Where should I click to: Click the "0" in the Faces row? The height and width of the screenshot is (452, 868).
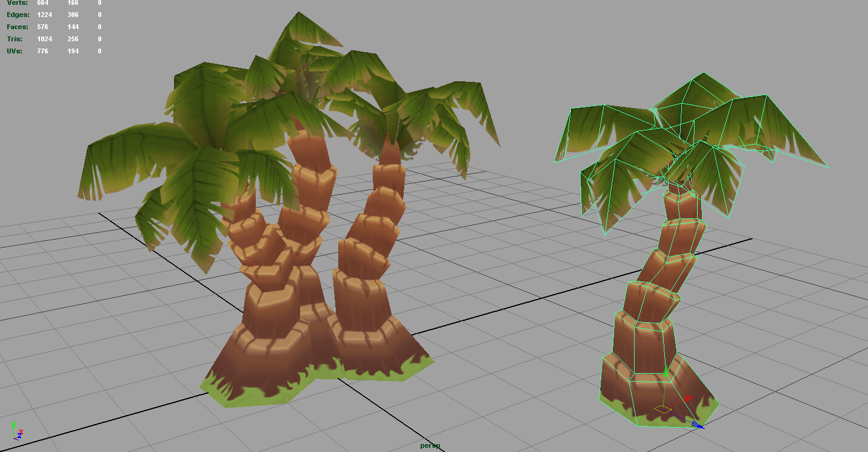[x=99, y=27]
